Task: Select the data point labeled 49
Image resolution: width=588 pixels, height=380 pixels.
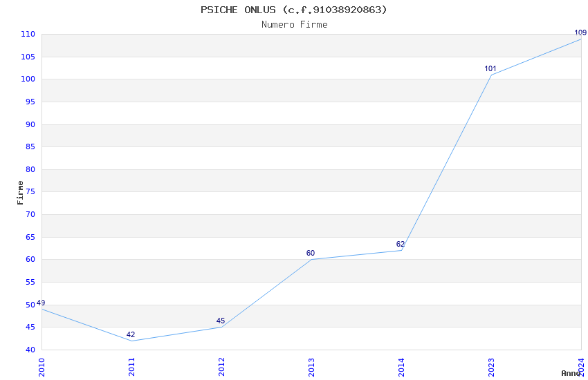Action: click(42, 309)
